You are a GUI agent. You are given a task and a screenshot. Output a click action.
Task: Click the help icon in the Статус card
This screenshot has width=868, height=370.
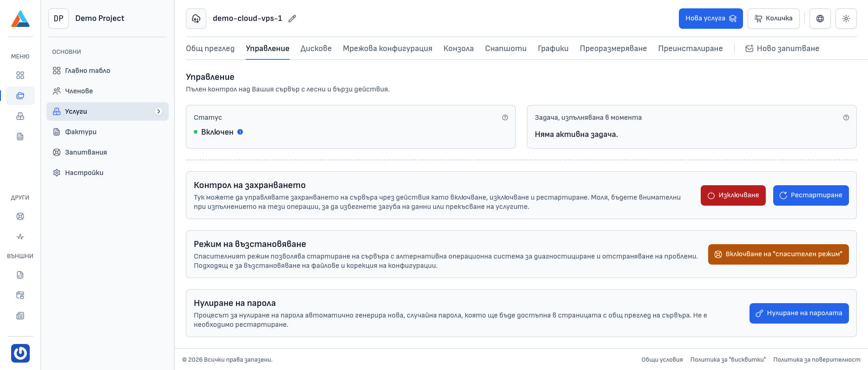(x=505, y=117)
